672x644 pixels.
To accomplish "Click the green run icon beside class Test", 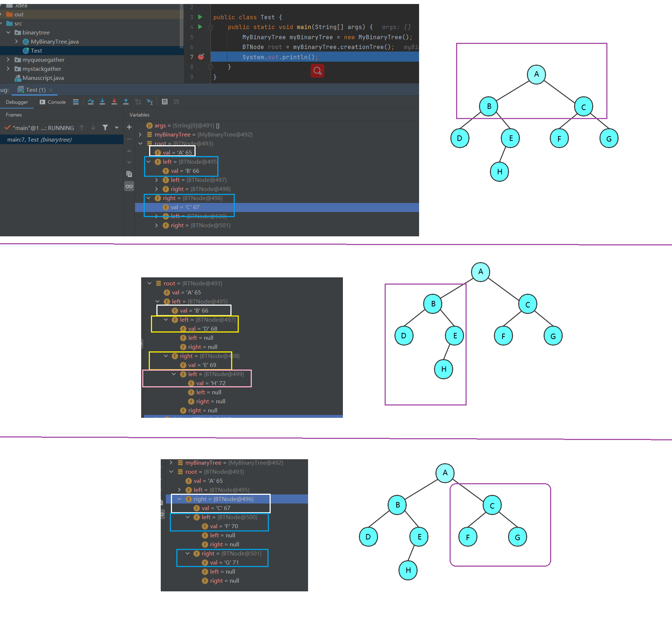I will (200, 17).
